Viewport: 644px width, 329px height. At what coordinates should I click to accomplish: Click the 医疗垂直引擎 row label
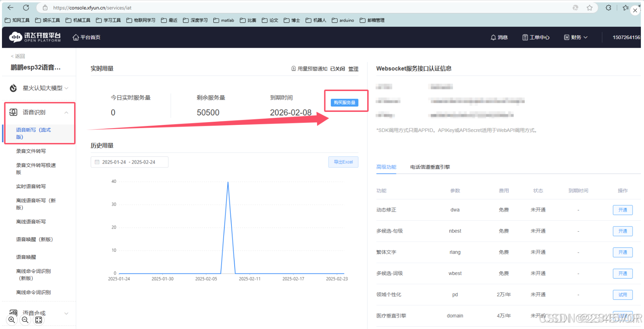[391, 316]
